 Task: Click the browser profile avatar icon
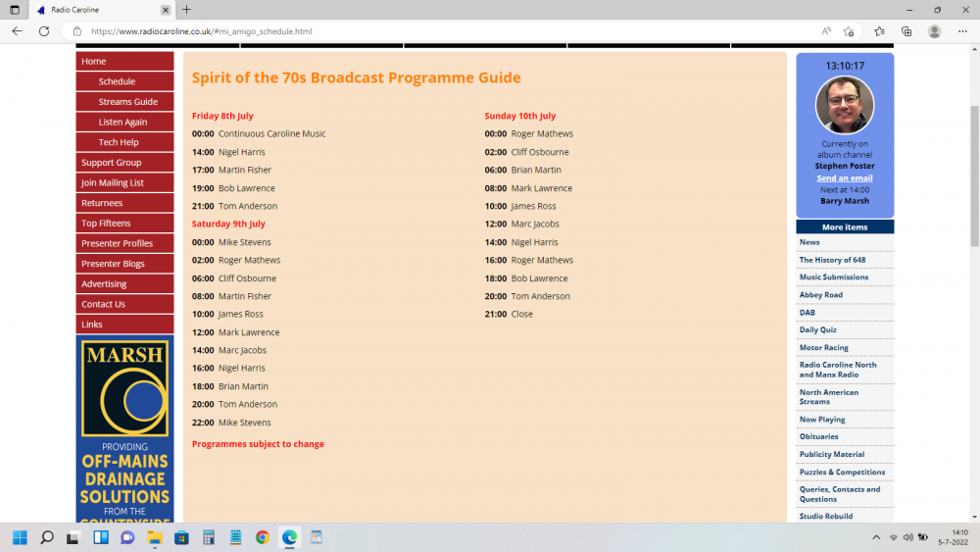click(x=935, y=31)
